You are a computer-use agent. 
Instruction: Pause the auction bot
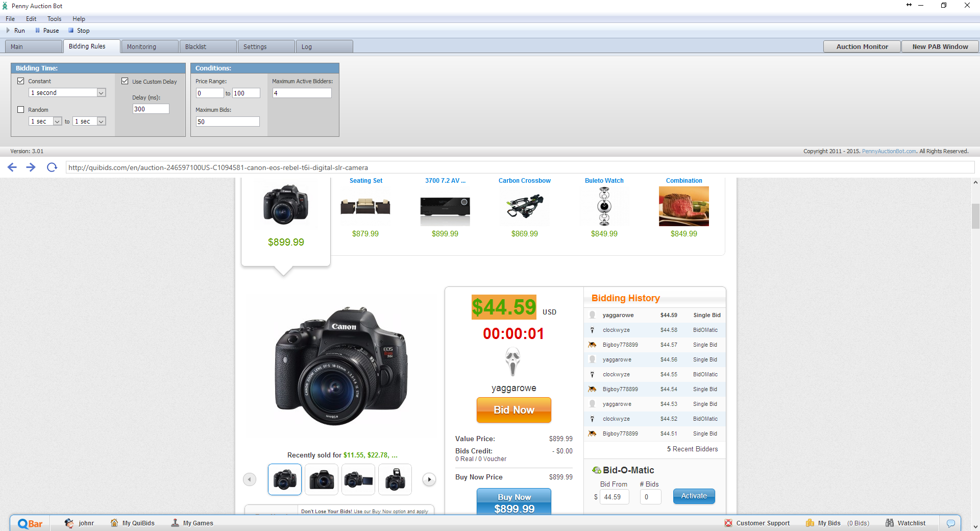click(47, 31)
